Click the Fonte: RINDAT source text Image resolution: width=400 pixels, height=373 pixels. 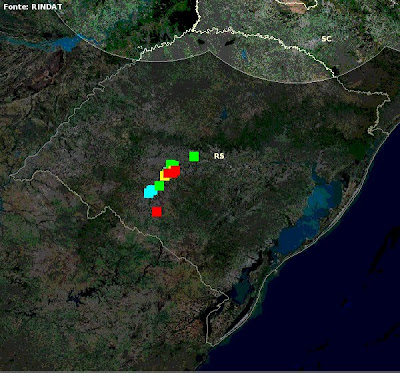(33, 6)
